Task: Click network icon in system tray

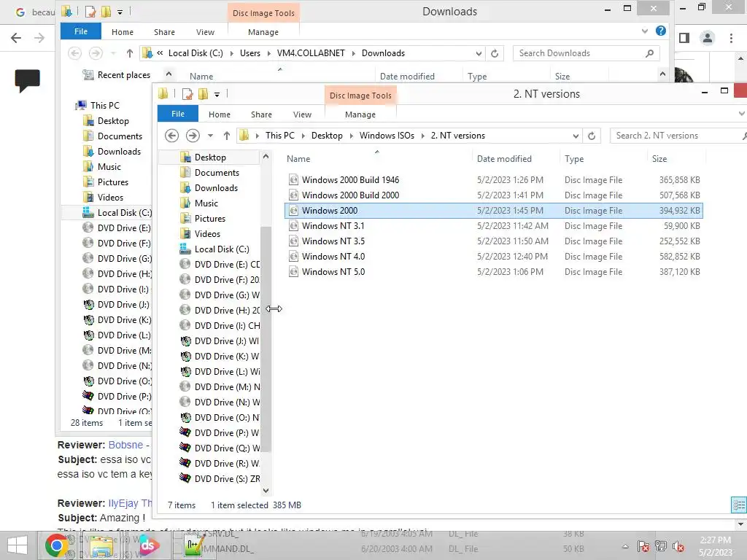Action: click(x=661, y=546)
